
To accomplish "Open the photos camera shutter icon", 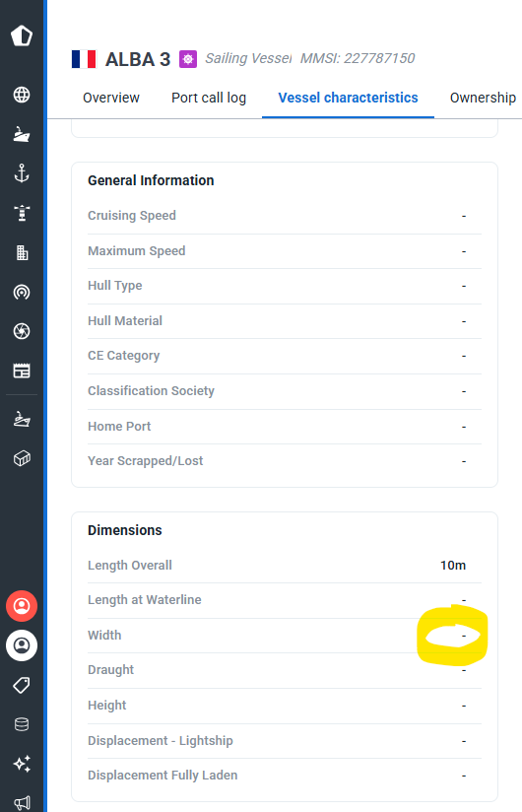I will point(22,331).
